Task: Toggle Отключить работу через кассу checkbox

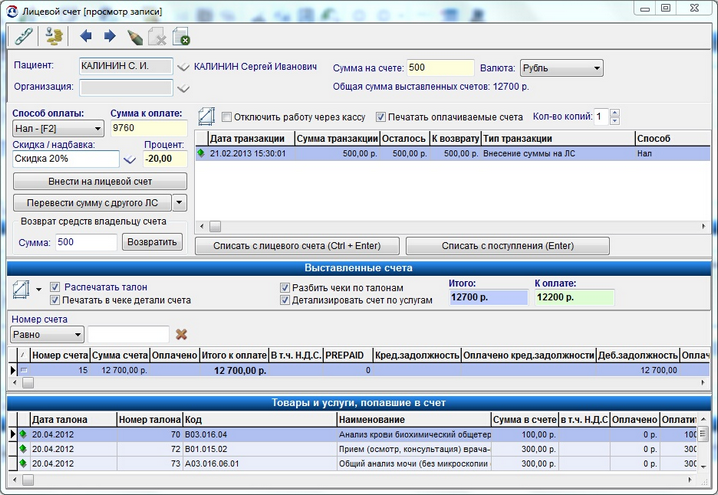Action: [x=226, y=117]
